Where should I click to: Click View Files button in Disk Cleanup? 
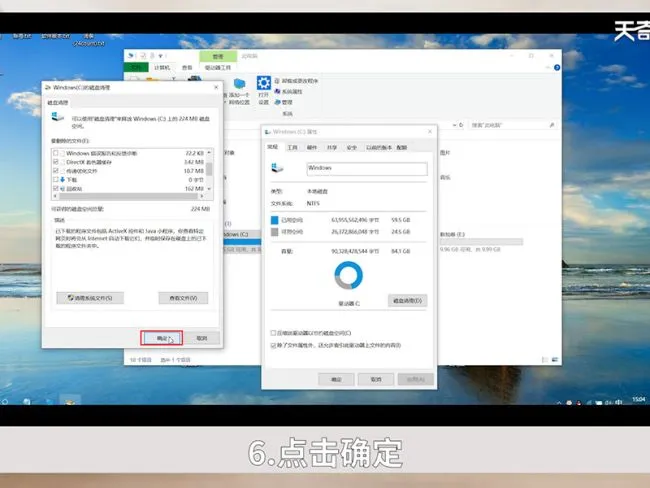(x=183, y=298)
